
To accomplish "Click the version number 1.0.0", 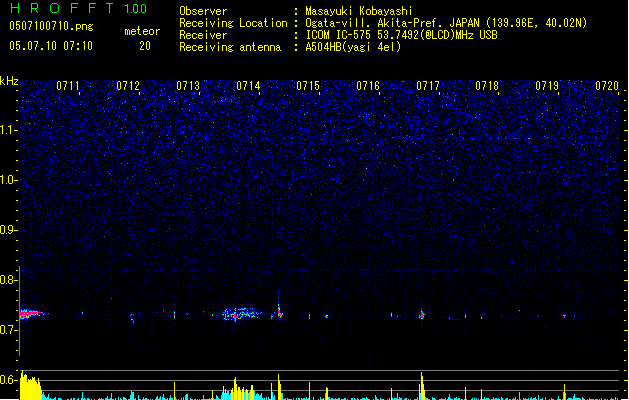I will point(136,9).
